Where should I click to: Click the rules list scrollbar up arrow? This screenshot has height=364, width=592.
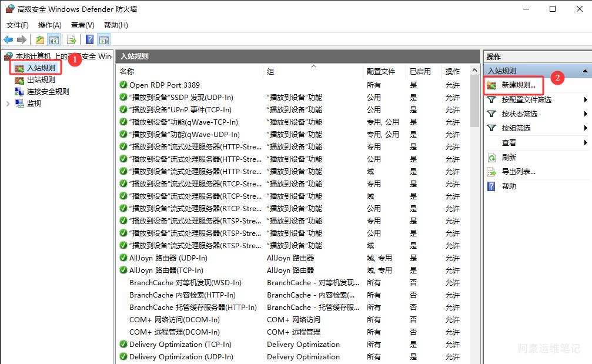coord(474,70)
